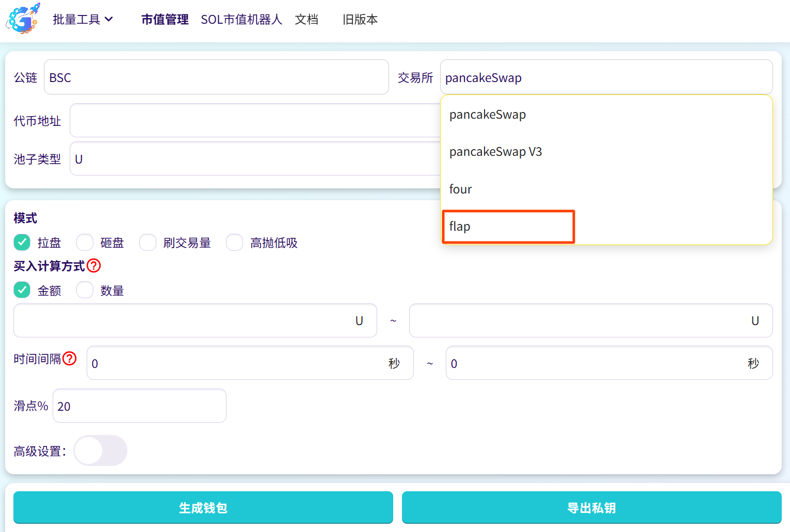Select 数量 as buy calculation method
Image resolution: width=790 pixels, height=532 pixels.
coord(85,291)
